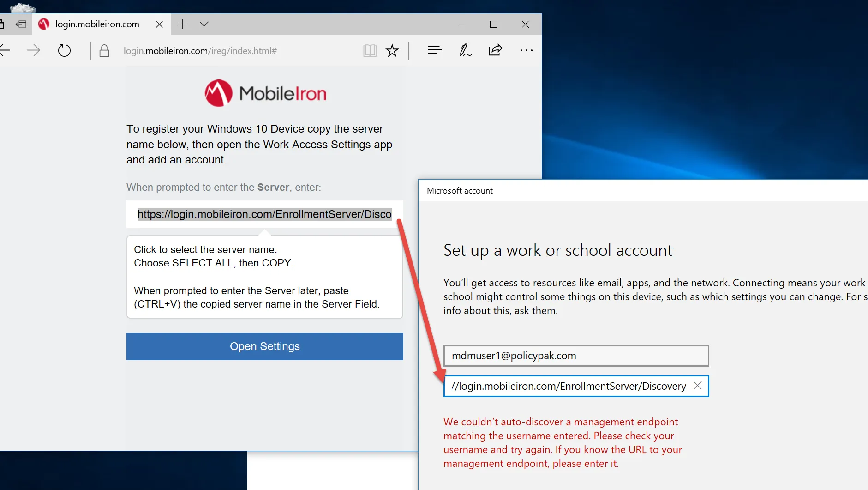Image resolution: width=868 pixels, height=490 pixels.
Task: Share this page via share icon
Action: pos(495,50)
